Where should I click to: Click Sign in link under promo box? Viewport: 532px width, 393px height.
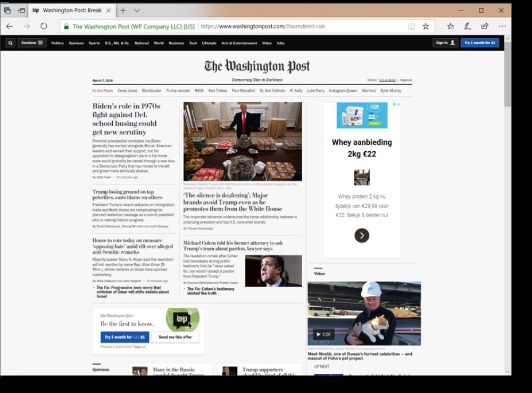pyautogui.click(x=140, y=347)
